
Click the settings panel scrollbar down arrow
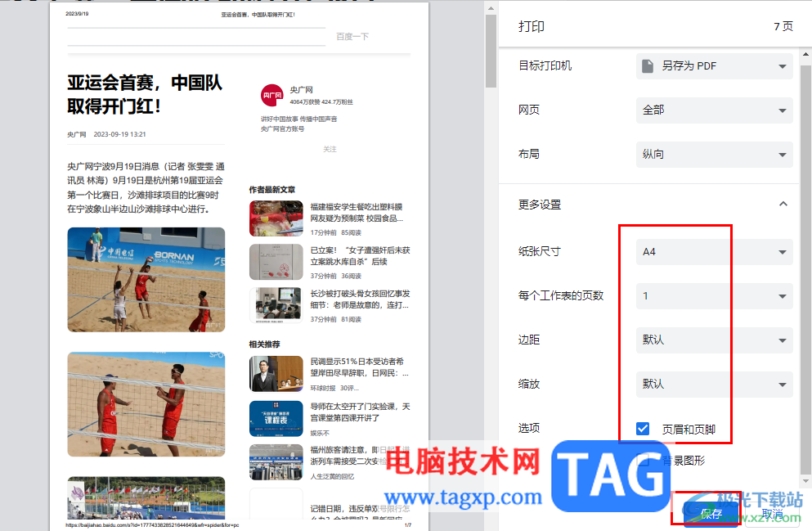tap(805, 481)
